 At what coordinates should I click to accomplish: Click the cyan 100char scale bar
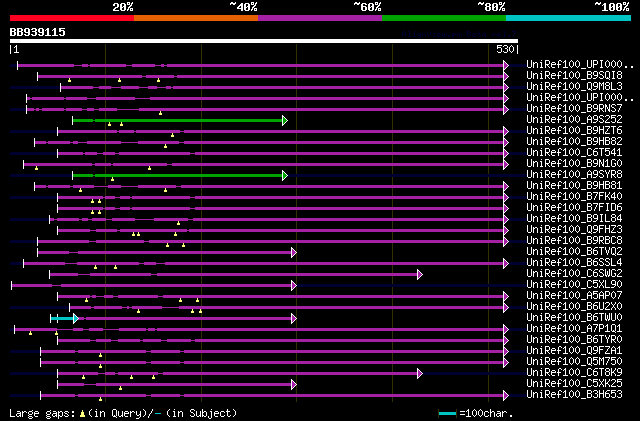pyautogui.click(x=447, y=414)
